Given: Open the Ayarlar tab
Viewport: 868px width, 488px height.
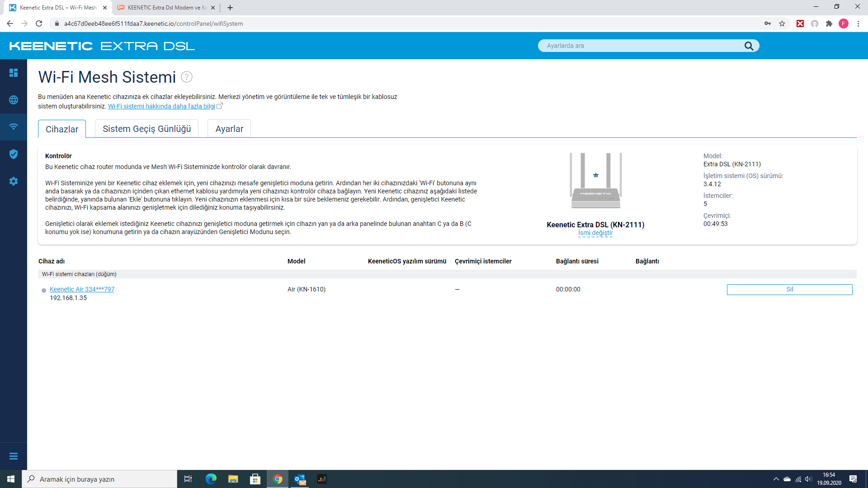Looking at the screenshot, I should (x=229, y=129).
